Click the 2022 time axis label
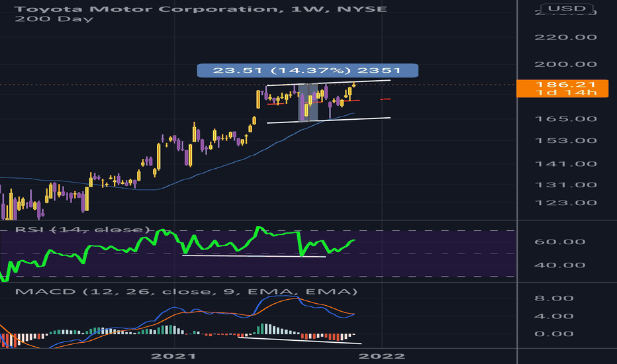The image size is (617, 364). coord(382,356)
